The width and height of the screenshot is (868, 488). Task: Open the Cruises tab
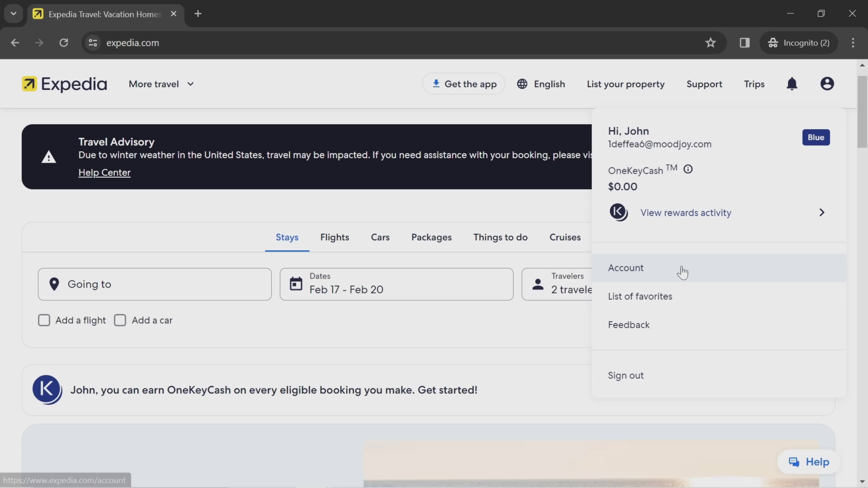pyautogui.click(x=565, y=237)
